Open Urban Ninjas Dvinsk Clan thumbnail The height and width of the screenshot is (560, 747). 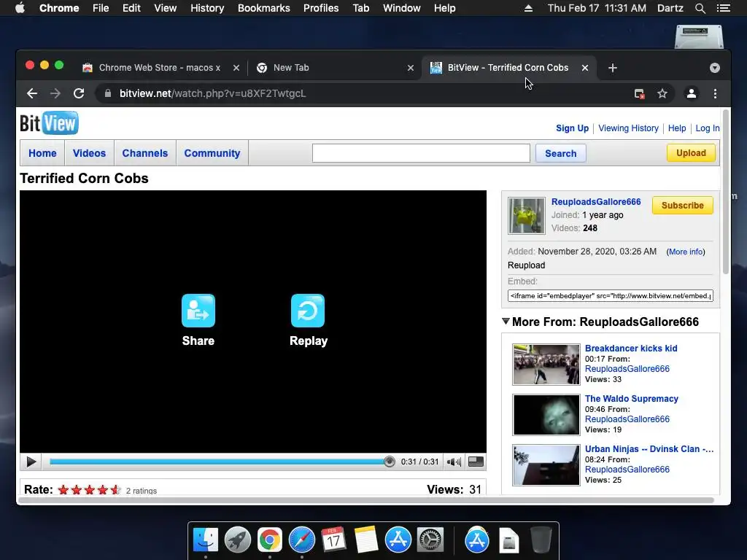[x=546, y=465]
